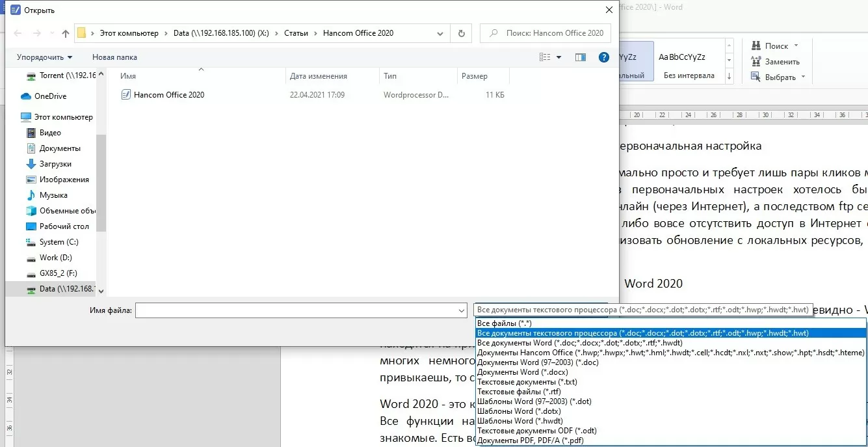868x447 pixels.
Task: Click the Новая папка button
Action: coord(114,57)
